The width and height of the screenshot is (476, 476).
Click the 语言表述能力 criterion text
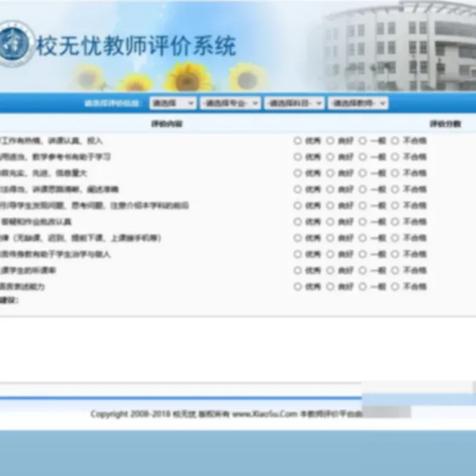(22, 287)
